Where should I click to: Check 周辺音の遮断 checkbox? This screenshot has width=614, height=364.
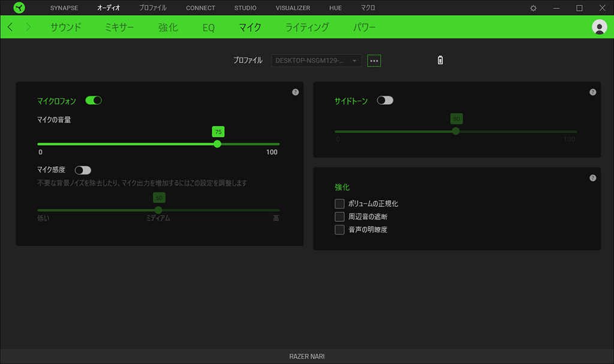click(339, 216)
